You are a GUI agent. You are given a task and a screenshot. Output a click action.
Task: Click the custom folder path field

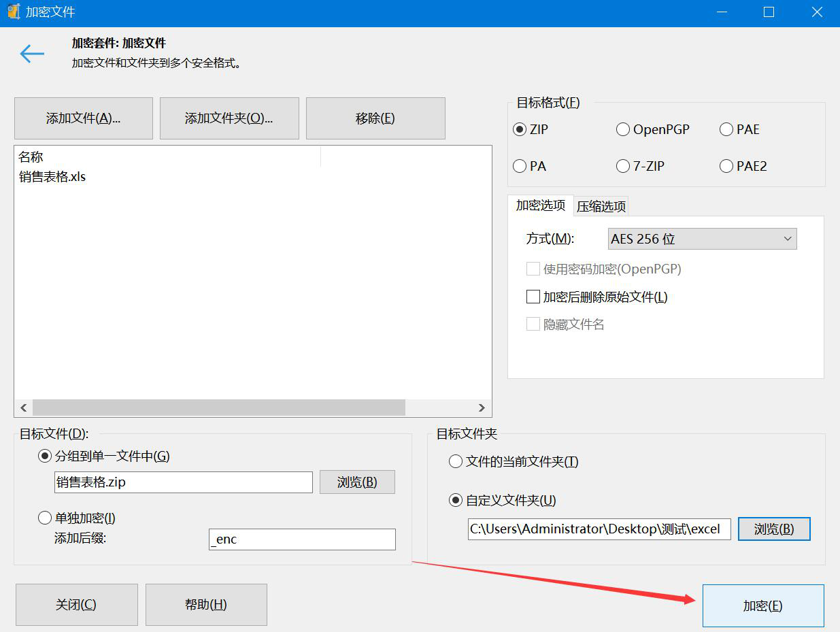(x=599, y=529)
